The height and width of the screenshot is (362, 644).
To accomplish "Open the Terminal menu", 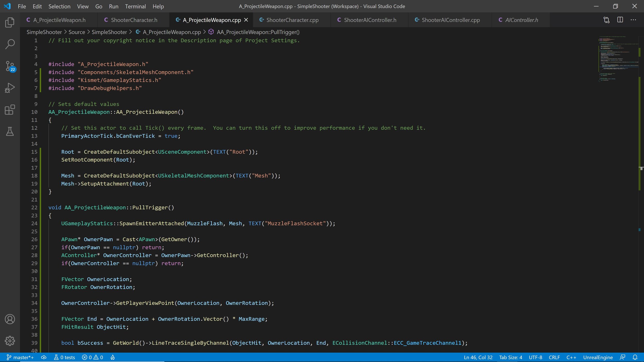I will coord(135,6).
